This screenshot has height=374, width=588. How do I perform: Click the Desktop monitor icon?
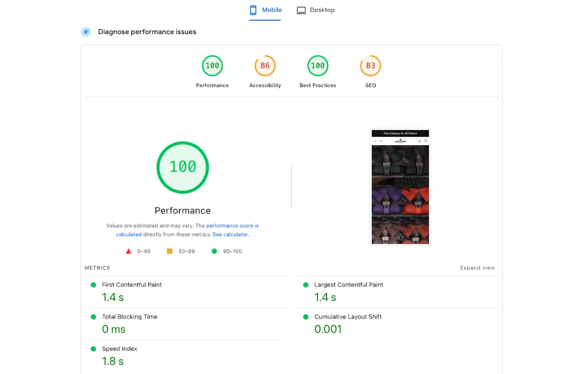pyautogui.click(x=301, y=10)
